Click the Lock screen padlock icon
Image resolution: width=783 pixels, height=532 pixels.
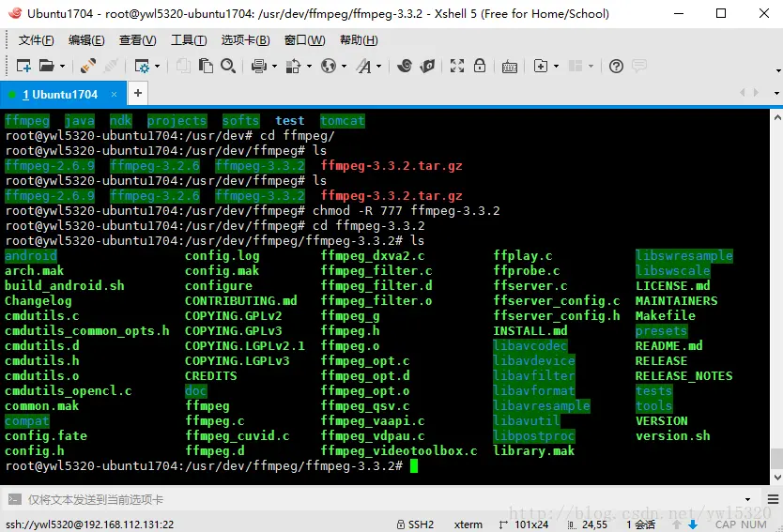[480, 66]
